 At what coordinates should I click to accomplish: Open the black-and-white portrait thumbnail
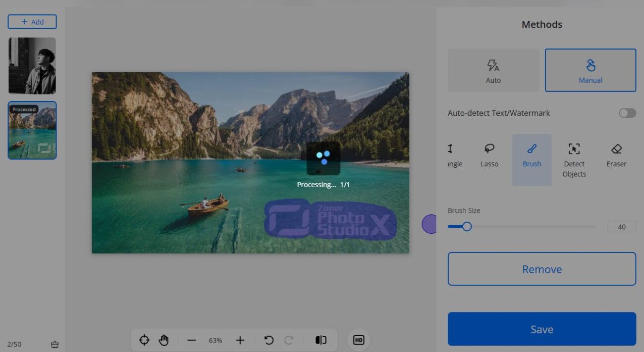point(32,65)
